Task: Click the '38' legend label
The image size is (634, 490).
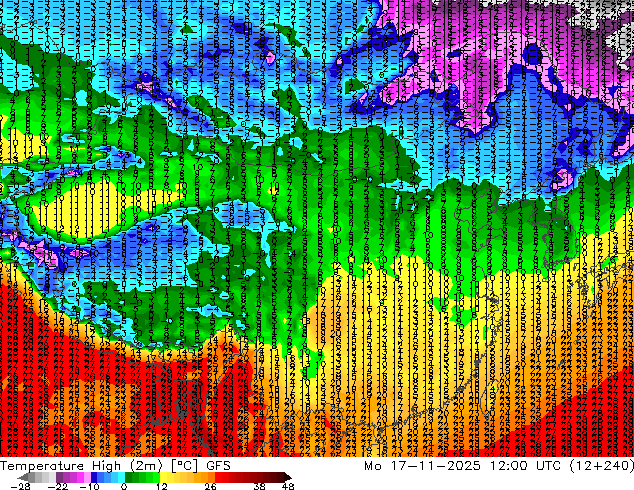Action: click(x=259, y=486)
